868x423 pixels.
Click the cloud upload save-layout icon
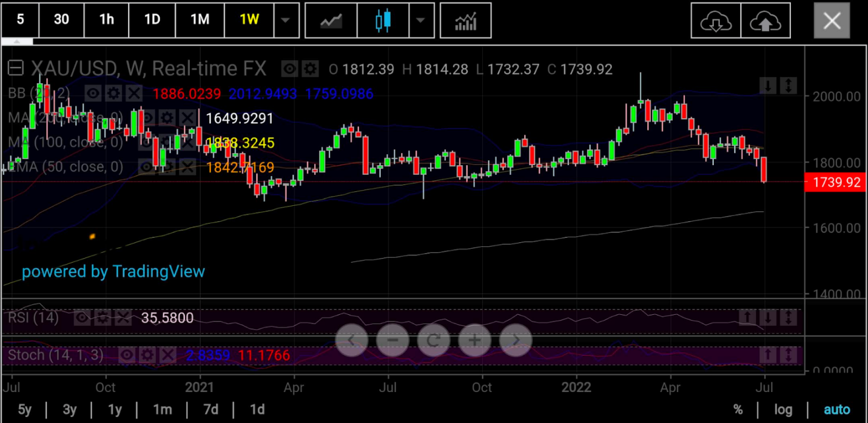765,21
